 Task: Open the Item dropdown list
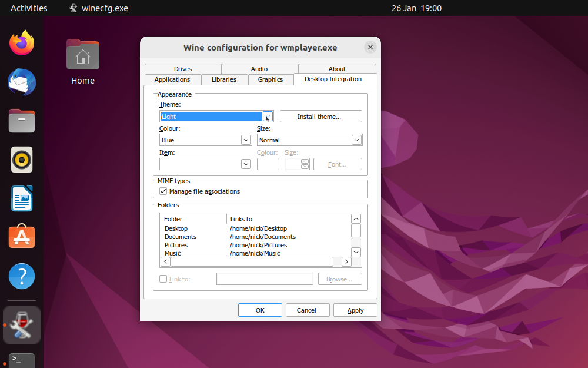coord(246,164)
